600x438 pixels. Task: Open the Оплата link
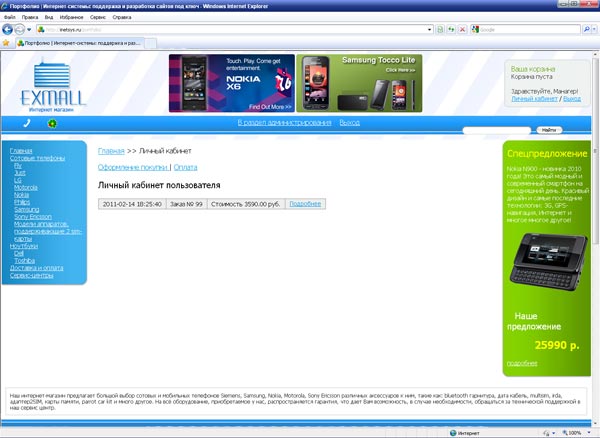[x=186, y=168]
